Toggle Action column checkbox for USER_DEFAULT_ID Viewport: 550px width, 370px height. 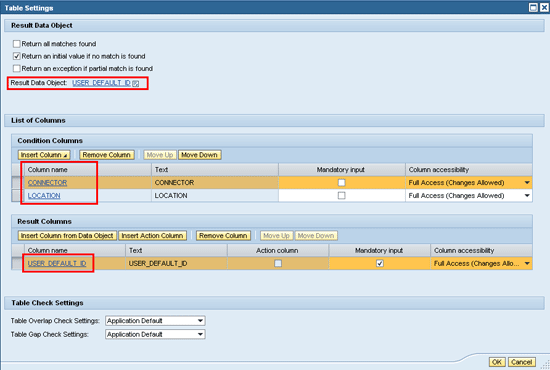pyautogui.click(x=278, y=263)
